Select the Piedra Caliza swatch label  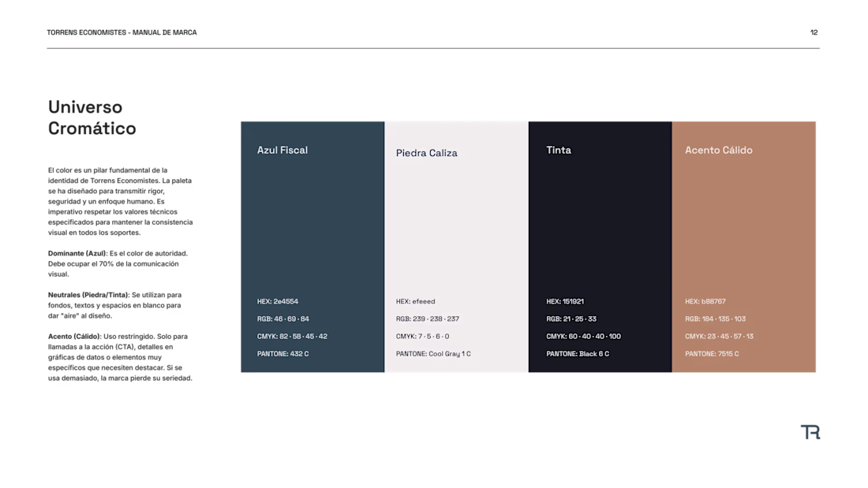tap(427, 153)
